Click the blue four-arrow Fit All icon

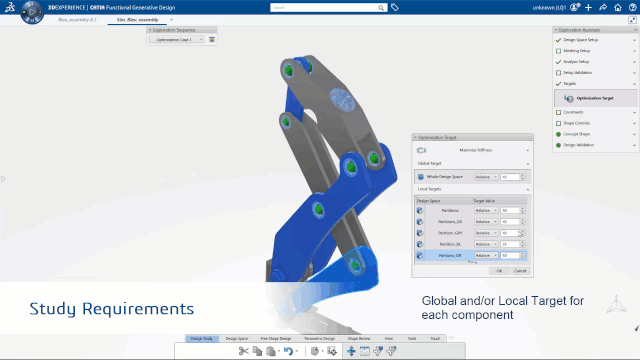(x=351, y=351)
